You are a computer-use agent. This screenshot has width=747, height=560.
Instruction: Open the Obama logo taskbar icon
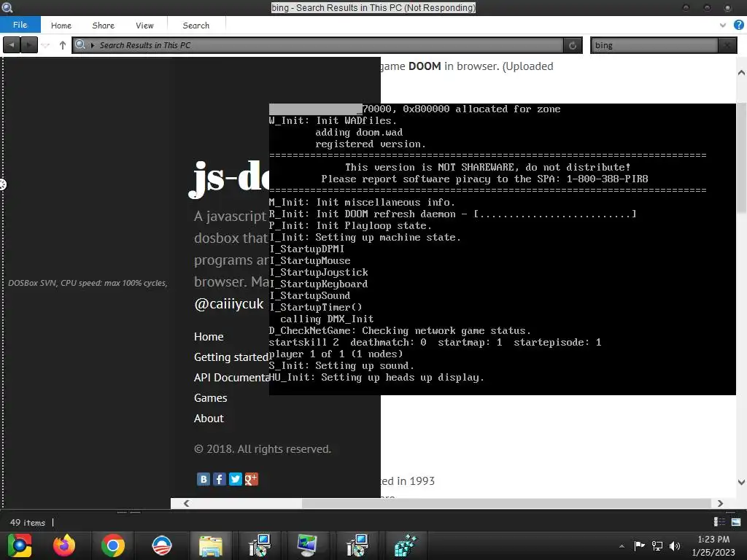coord(161,545)
